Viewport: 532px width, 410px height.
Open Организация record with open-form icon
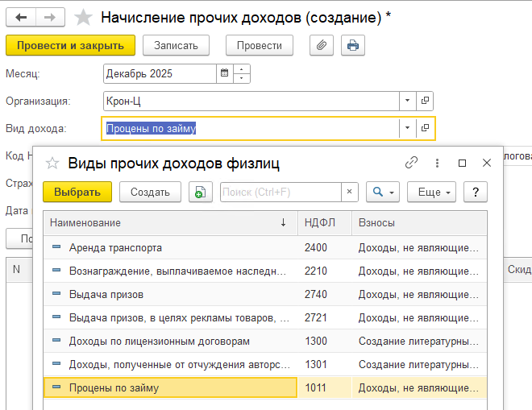tap(426, 101)
